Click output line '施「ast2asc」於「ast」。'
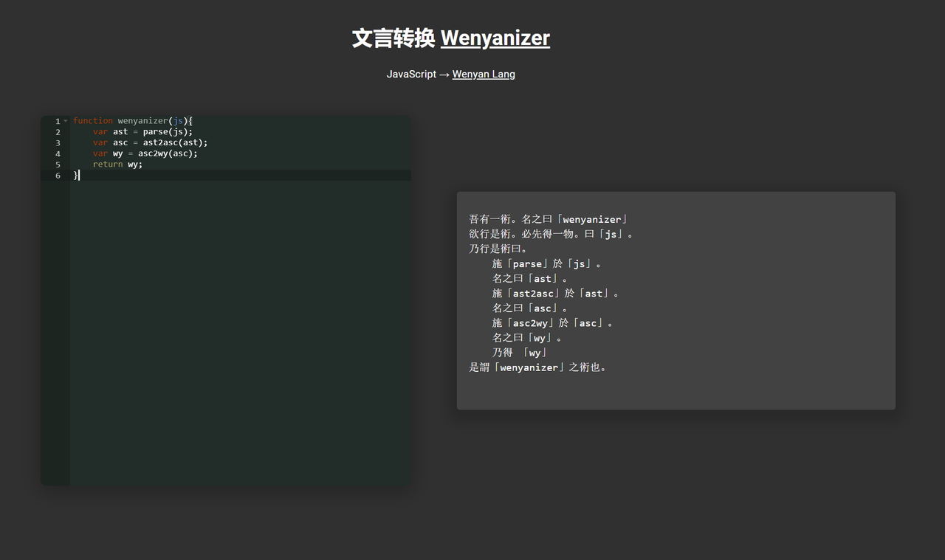This screenshot has width=945, height=560. [x=557, y=293]
